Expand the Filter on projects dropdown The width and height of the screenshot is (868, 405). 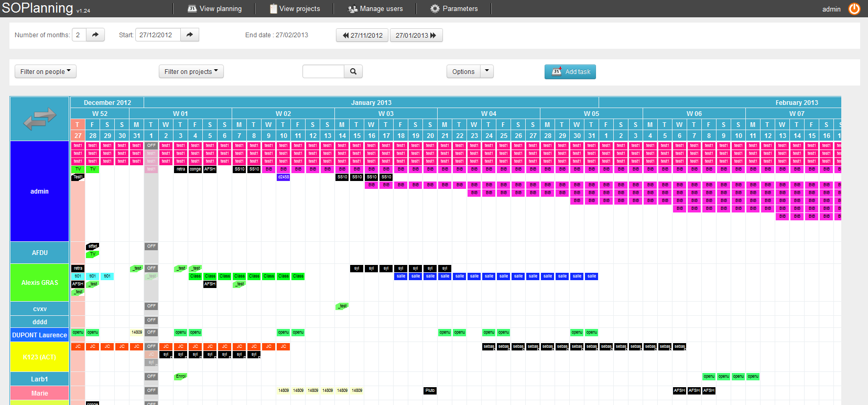coord(191,72)
